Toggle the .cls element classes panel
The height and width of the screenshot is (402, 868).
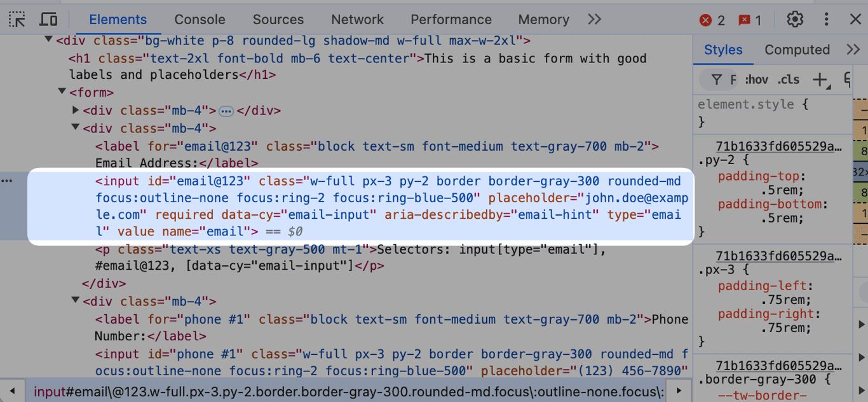coord(789,80)
